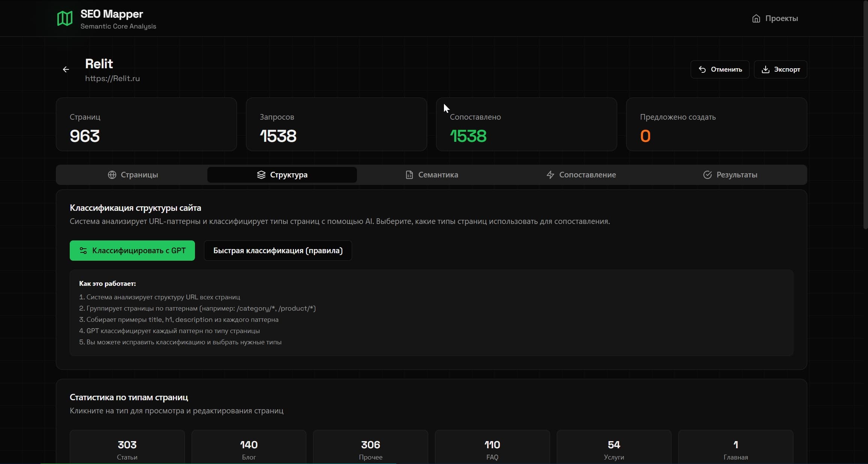Click the download icon in Экспорт
868x464 pixels.
click(765, 69)
